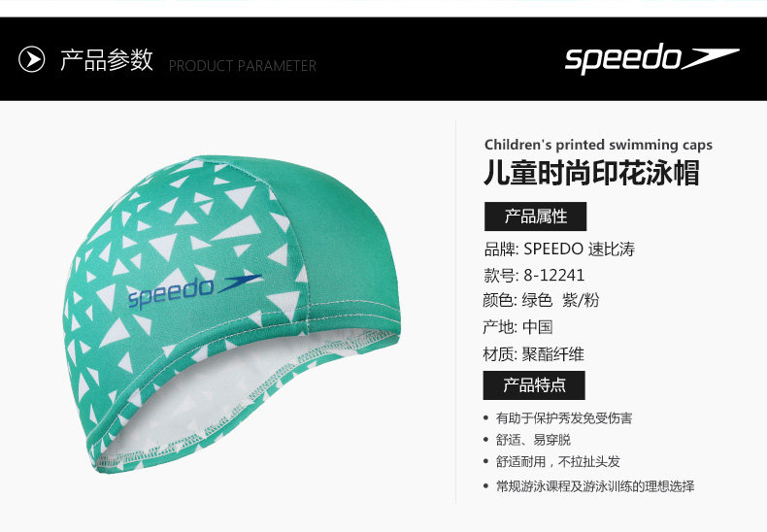Screen dimensions: 767x532
Task: Choose the 绿色 color option text
Action: (x=537, y=300)
